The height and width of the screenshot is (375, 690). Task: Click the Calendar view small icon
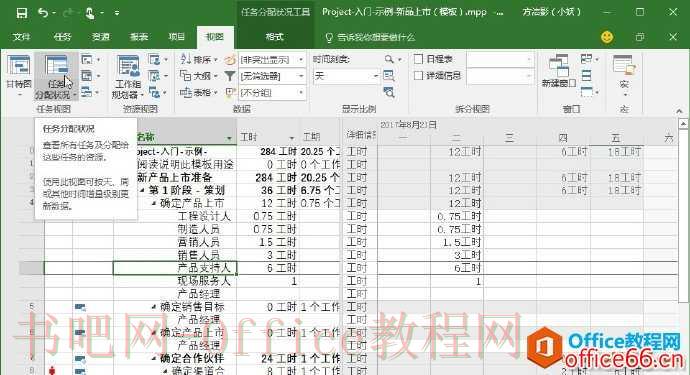pyautogui.click(x=87, y=76)
